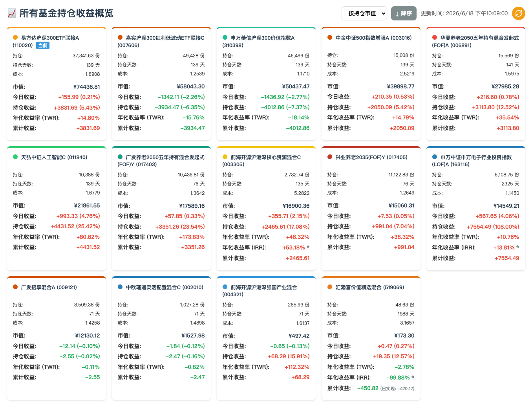Viewport: 532px width, 409px height.
Task: Click market value ¥39898.77
Action: (x=401, y=86)
